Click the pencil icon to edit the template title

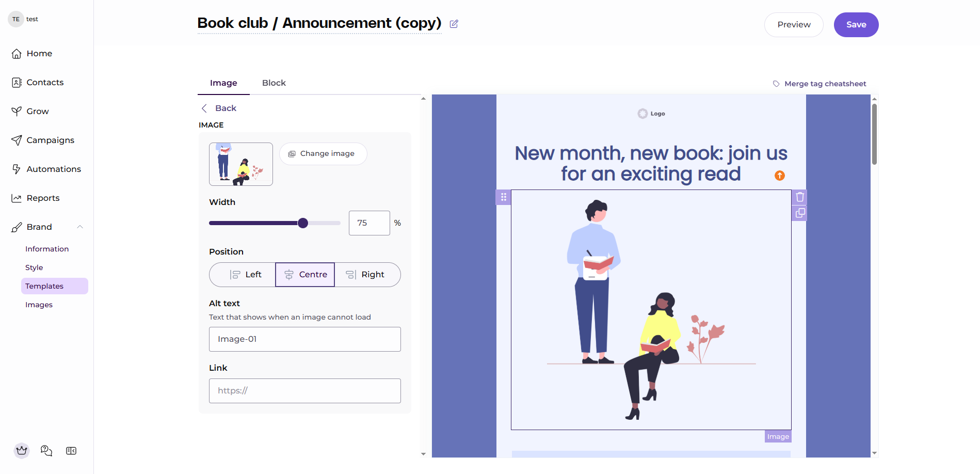(x=454, y=24)
